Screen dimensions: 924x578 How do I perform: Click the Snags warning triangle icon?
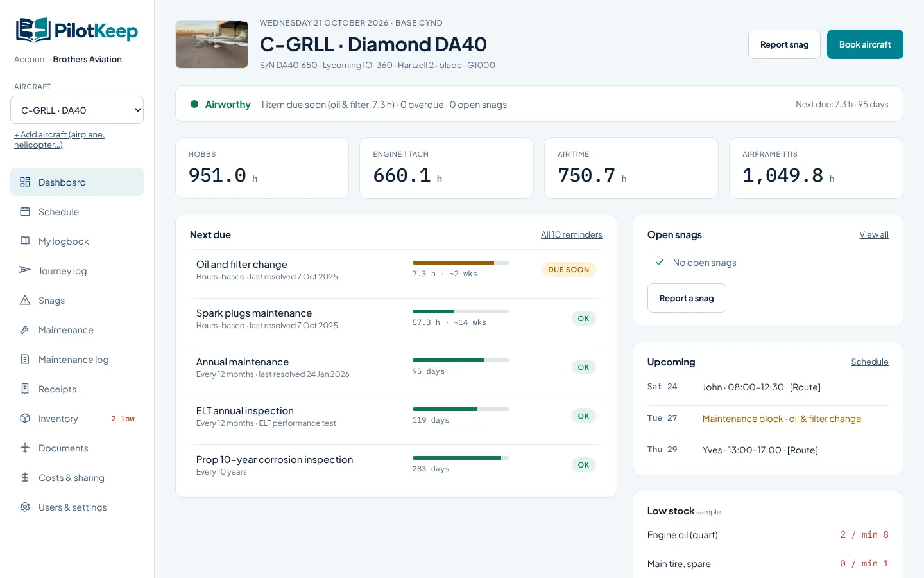pyautogui.click(x=25, y=300)
